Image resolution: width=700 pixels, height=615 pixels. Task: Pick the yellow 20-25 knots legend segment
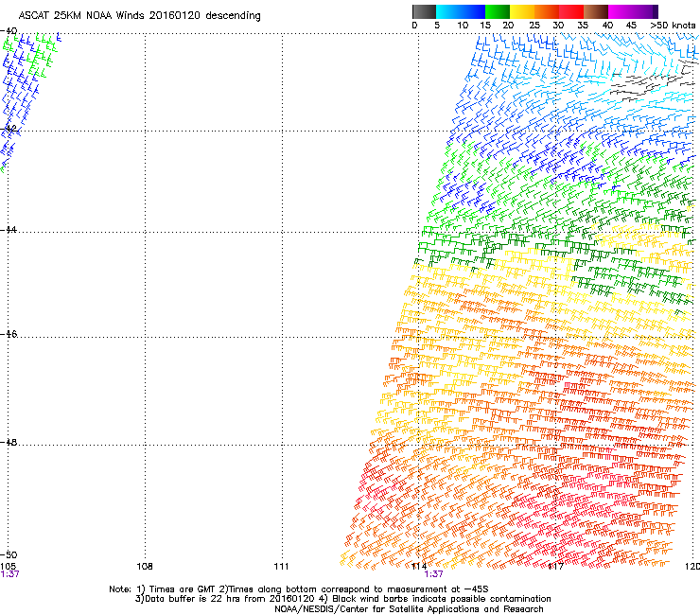pos(522,11)
